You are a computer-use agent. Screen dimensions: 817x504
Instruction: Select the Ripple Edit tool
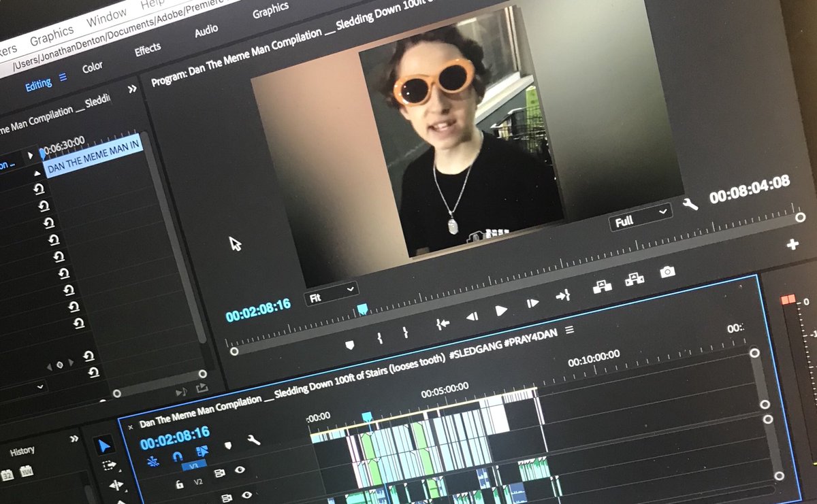[x=115, y=485]
